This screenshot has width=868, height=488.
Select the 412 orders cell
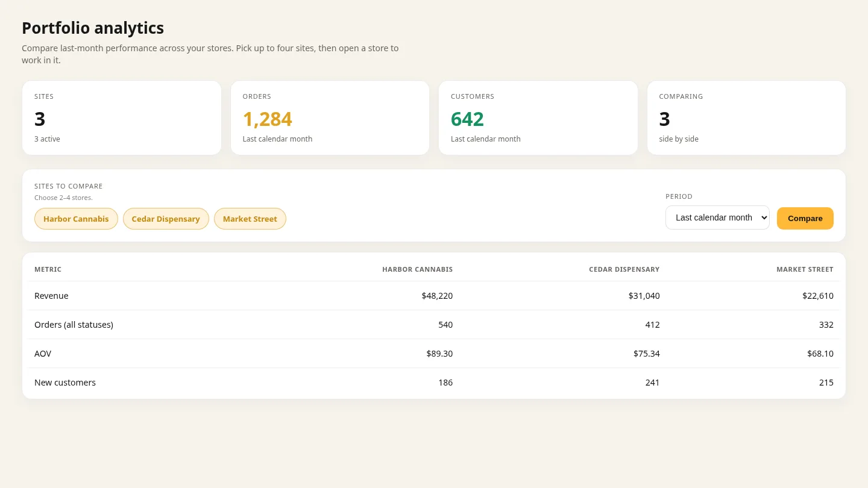pos(652,325)
